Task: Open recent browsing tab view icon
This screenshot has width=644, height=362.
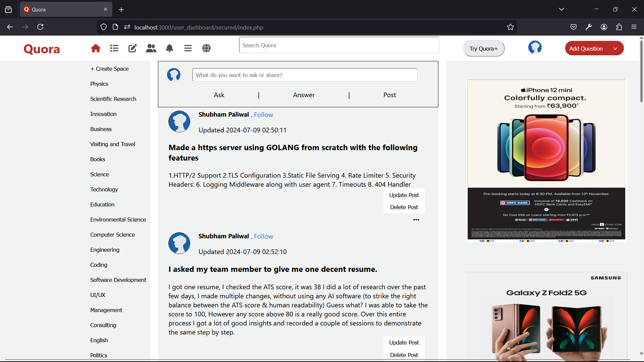Action: [x=8, y=9]
